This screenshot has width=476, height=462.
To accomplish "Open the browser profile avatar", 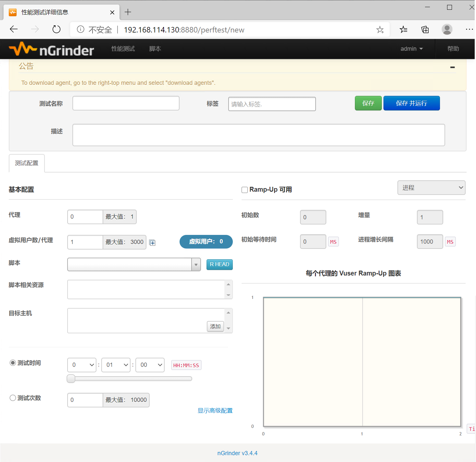I will click(x=447, y=30).
